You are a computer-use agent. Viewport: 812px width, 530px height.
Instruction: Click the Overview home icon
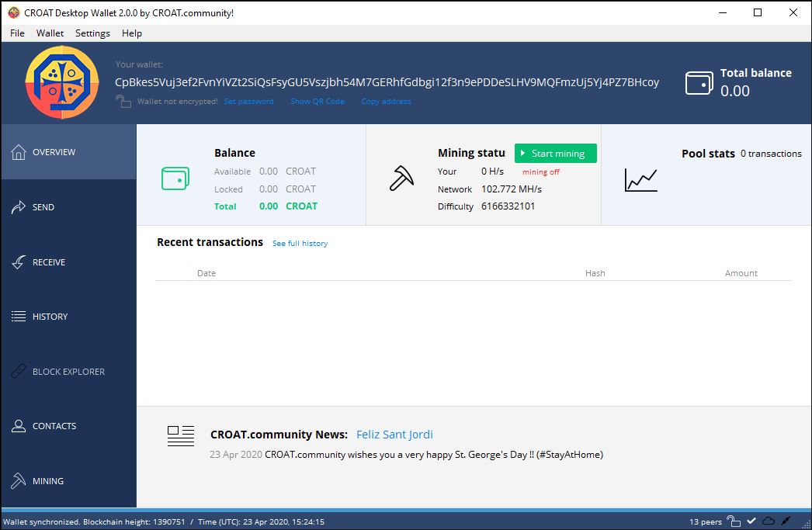19,151
